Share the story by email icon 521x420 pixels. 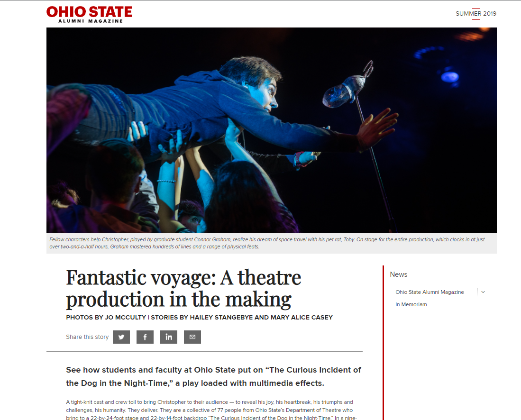click(x=192, y=337)
